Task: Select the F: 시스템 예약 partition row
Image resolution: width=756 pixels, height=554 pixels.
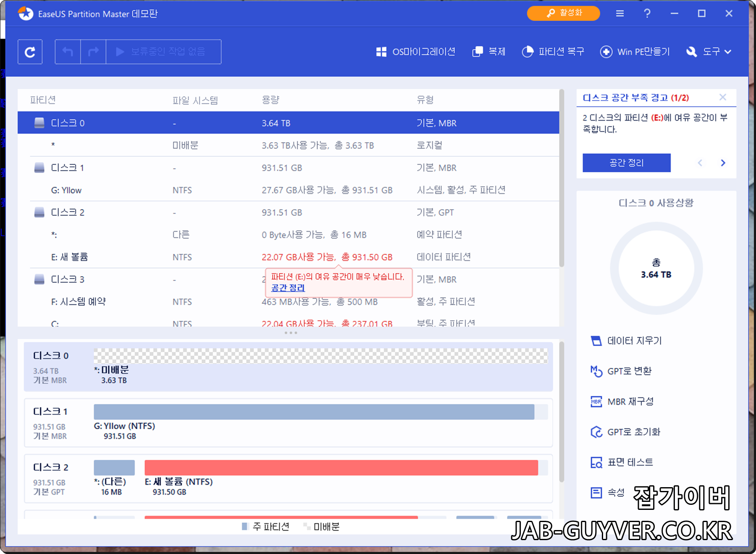Action: 288,301
